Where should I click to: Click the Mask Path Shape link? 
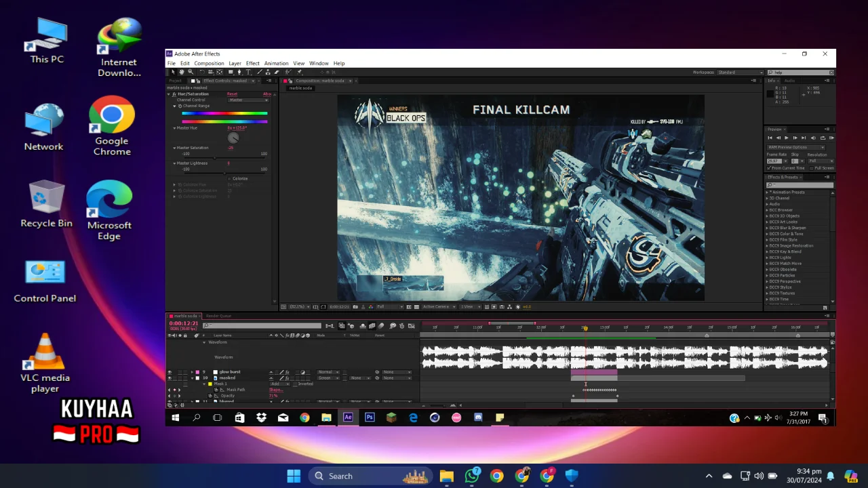pyautogui.click(x=276, y=390)
